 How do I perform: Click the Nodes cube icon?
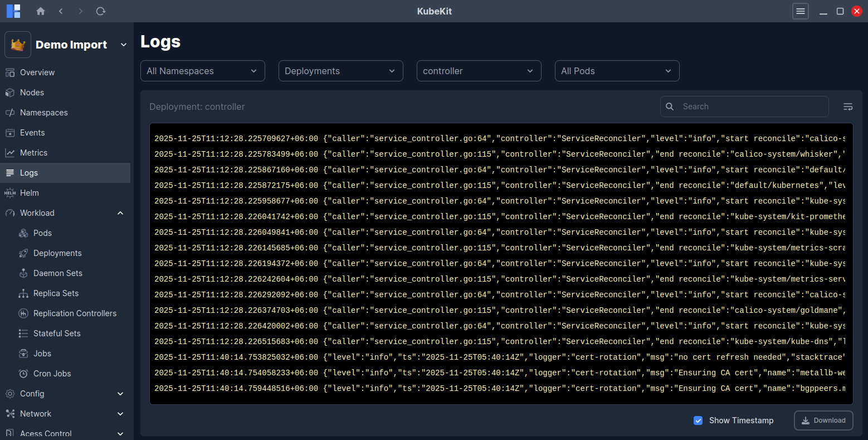click(10, 93)
